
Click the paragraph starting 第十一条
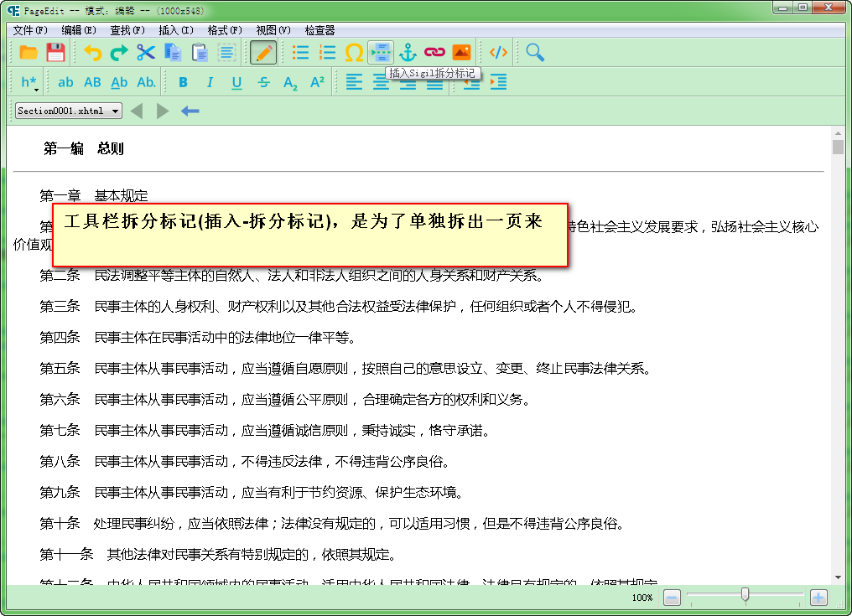pyautogui.click(x=218, y=554)
